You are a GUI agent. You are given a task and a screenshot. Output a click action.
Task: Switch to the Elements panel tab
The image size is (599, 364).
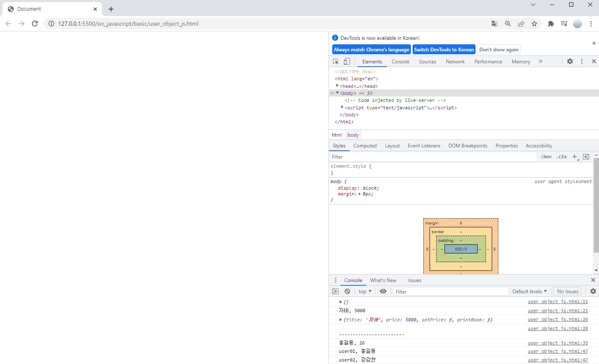click(x=372, y=62)
